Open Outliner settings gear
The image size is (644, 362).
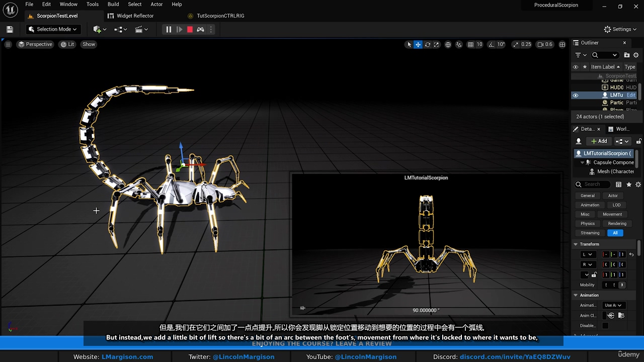click(636, 55)
